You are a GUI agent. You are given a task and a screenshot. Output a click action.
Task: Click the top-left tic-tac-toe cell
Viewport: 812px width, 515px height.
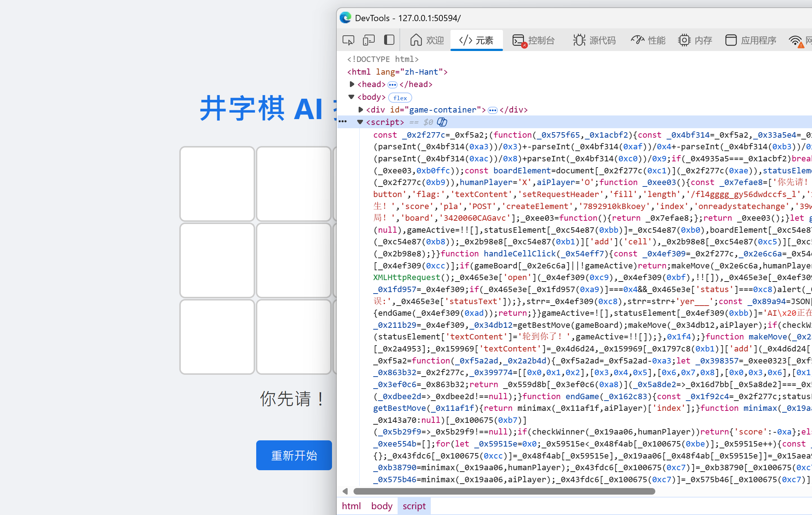click(217, 184)
